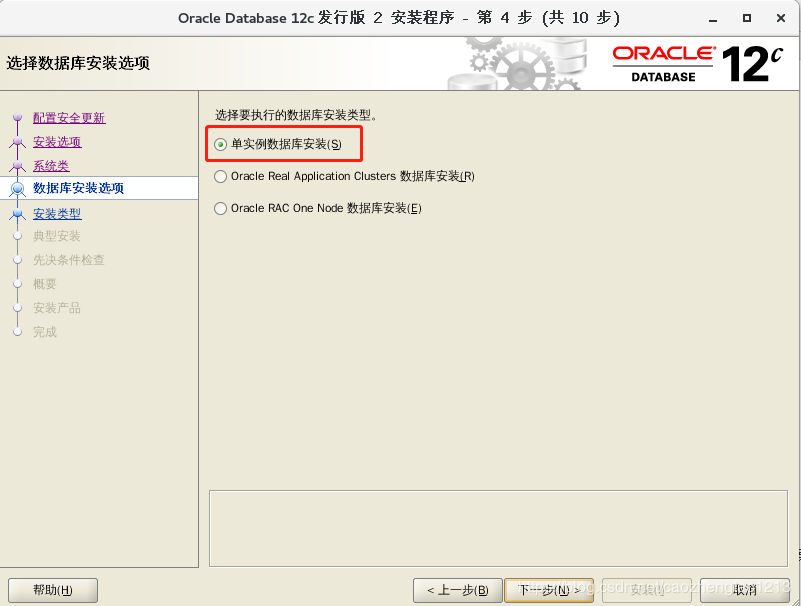Select single instance database installation radio
Screen dimensions: 801x606
click(220, 145)
